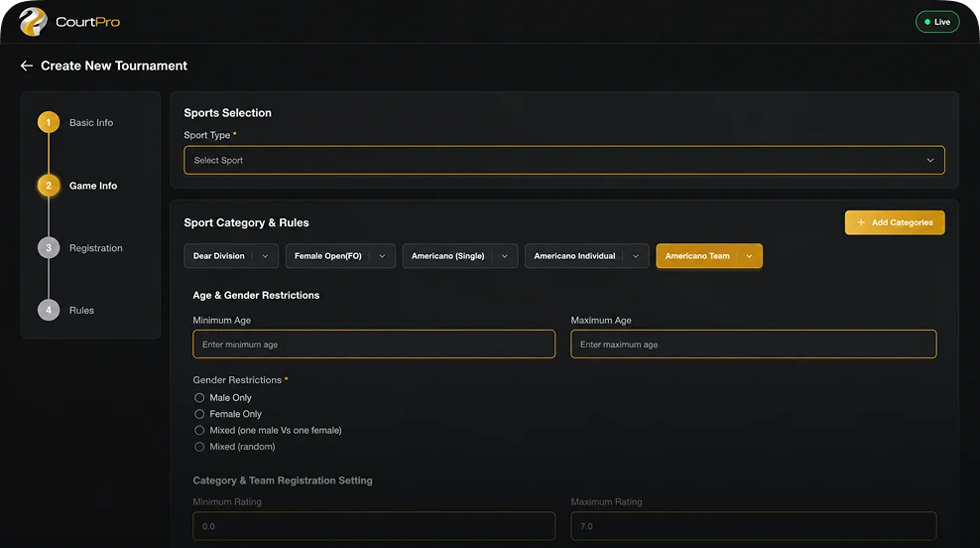Image resolution: width=980 pixels, height=548 pixels.
Task: Click Category & Team Registration Setting heading
Action: pyautogui.click(x=283, y=480)
